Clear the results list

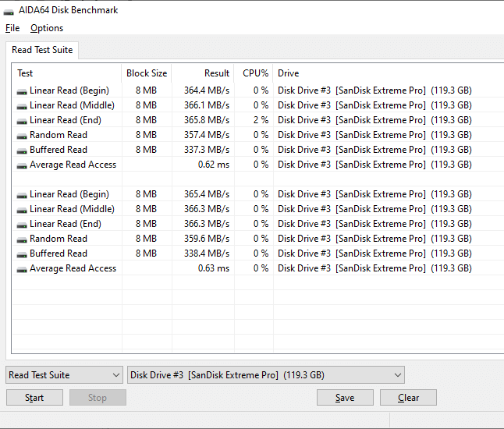pyautogui.click(x=408, y=398)
